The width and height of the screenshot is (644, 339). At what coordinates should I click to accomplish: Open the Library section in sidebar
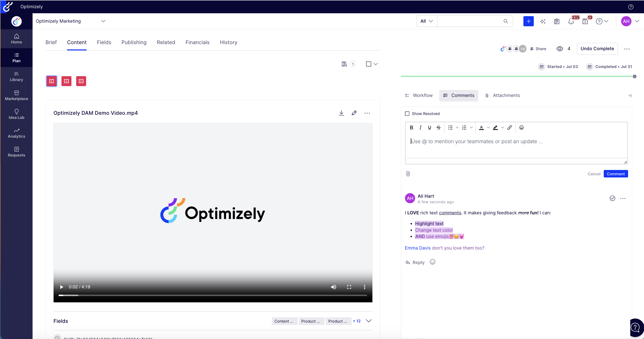pos(16,76)
